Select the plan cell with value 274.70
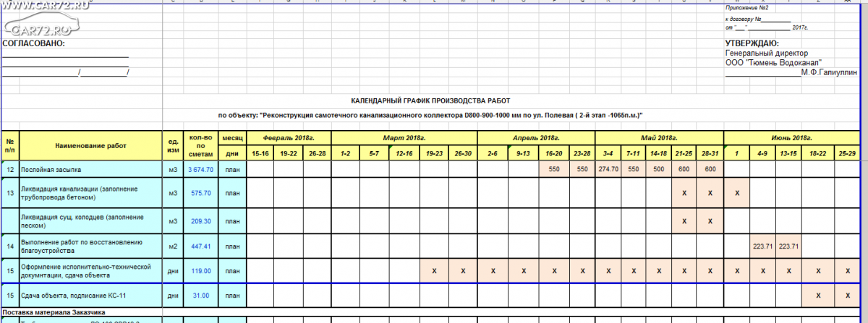868x323 pixels. click(608, 169)
